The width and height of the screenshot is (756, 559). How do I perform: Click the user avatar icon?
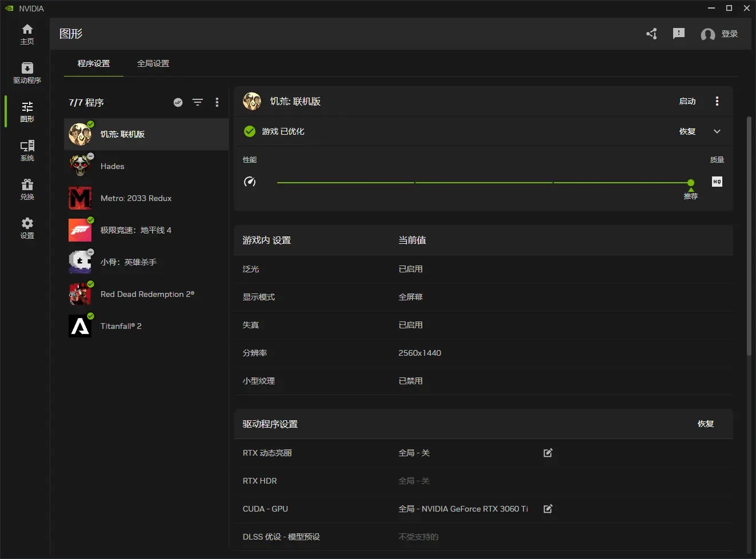click(x=708, y=34)
